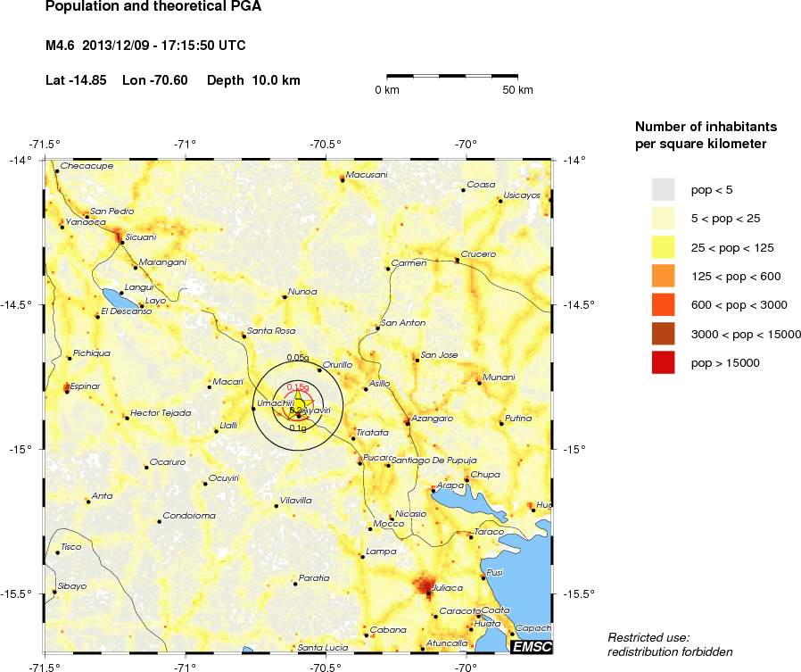
Task: Click the 'Population and theoretical PGA' title
Action: pyautogui.click(x=153, y=6)
